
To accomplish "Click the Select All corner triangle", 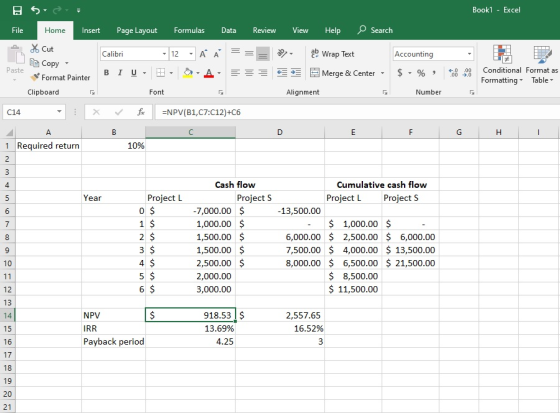I will point(9,133).
